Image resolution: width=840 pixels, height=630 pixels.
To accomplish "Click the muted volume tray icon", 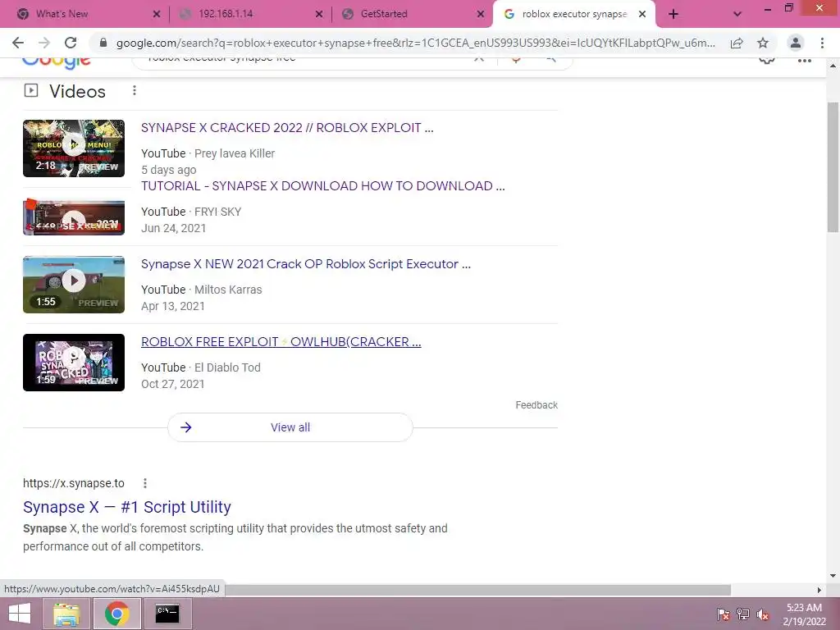I will tap(763, 614).
